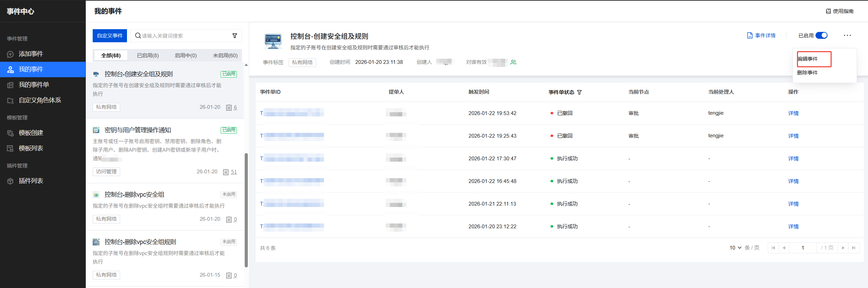Click the 事件详情 document icon

[x=750, y=35]
